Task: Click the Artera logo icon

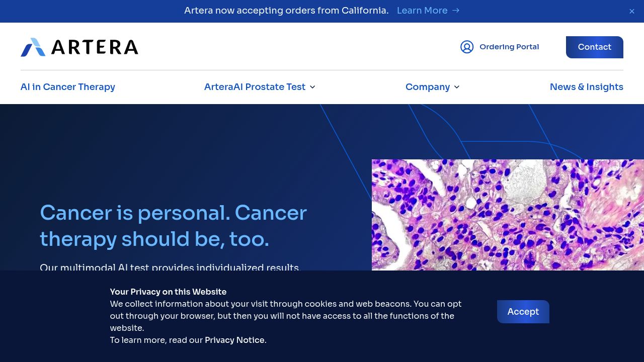Action: 33,47
